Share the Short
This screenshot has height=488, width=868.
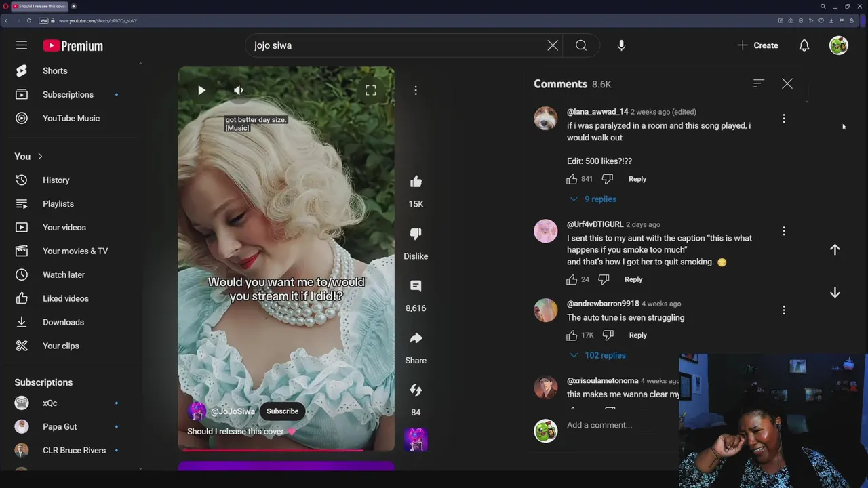(416, 338)
